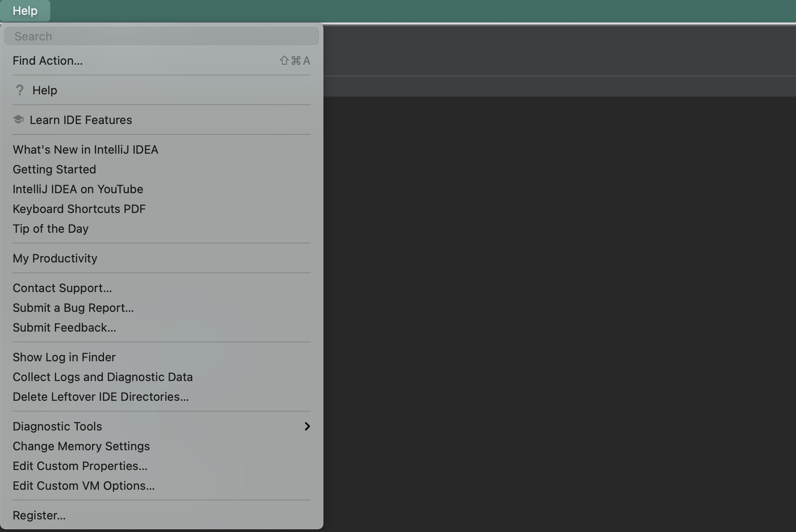The height and width of the screenshot is (532, 796).
Task: Show Tip of the Day
Action: click(50, 229)
